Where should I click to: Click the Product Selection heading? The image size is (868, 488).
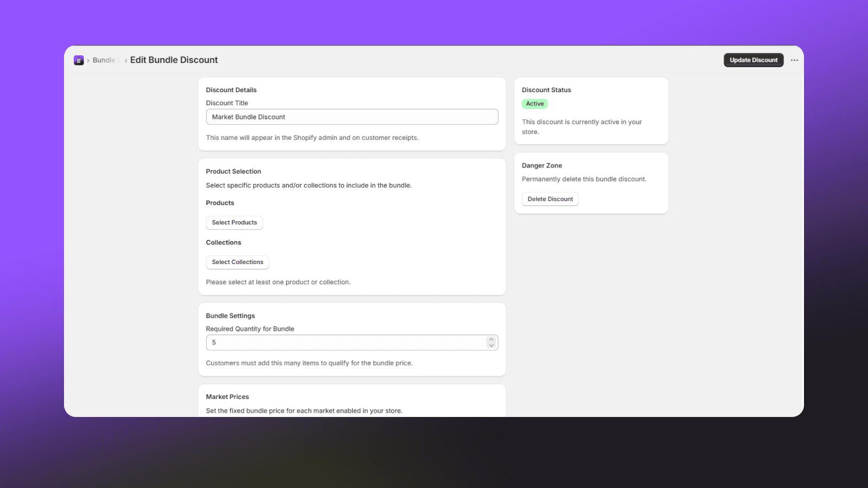233,171
